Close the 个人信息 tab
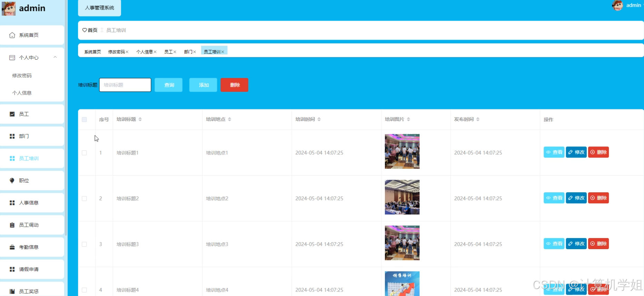Screen dimensions: 644x296 point(155,52)
